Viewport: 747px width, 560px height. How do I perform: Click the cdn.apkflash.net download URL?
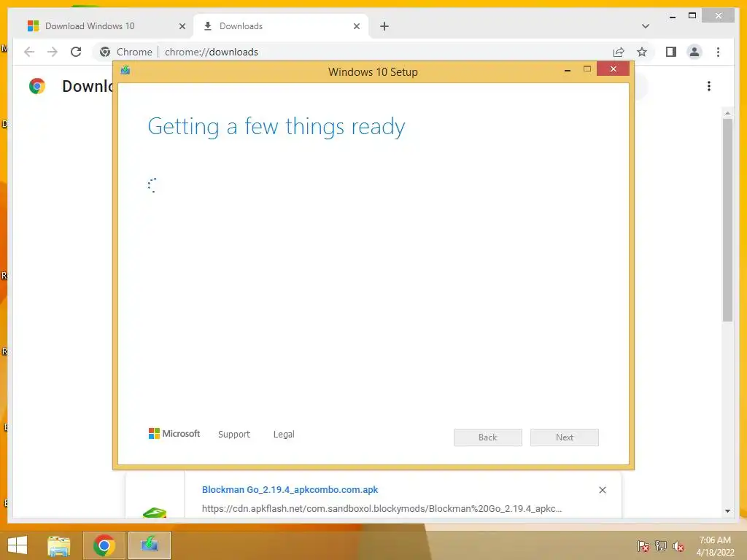point(382,508)
